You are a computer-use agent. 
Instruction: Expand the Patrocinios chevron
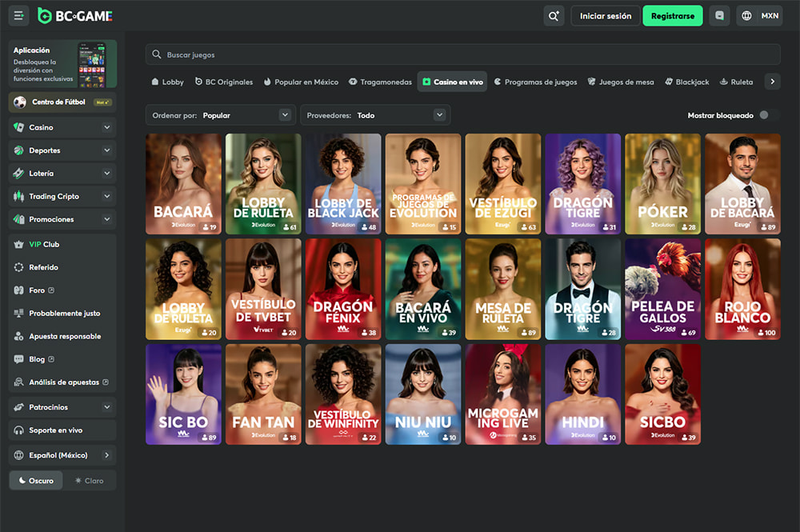click(106, 407)
